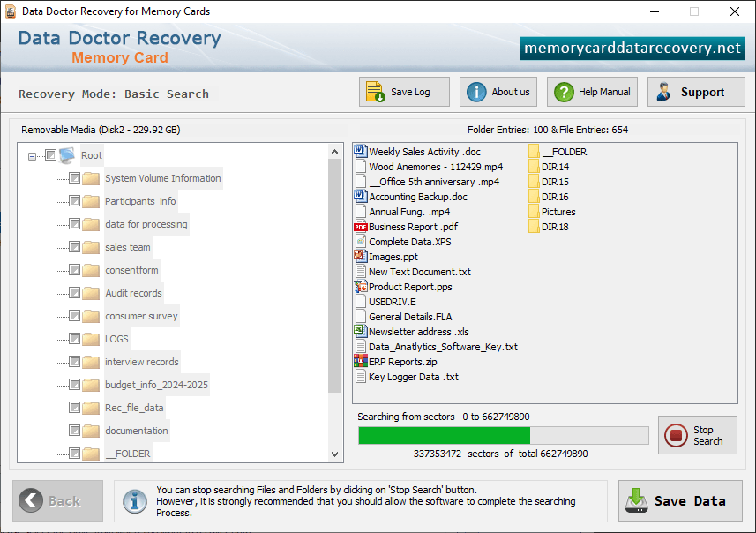Viewport: 756px width, 533px height.
Task: Click the DIR18 folder icon
Action: coord(534,226)
